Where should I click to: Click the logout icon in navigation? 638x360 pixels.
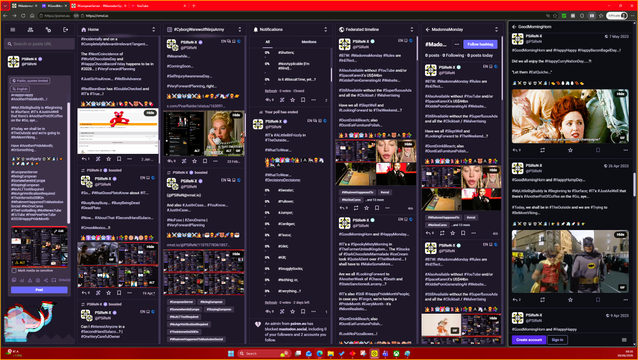click(x=66, y=30)
